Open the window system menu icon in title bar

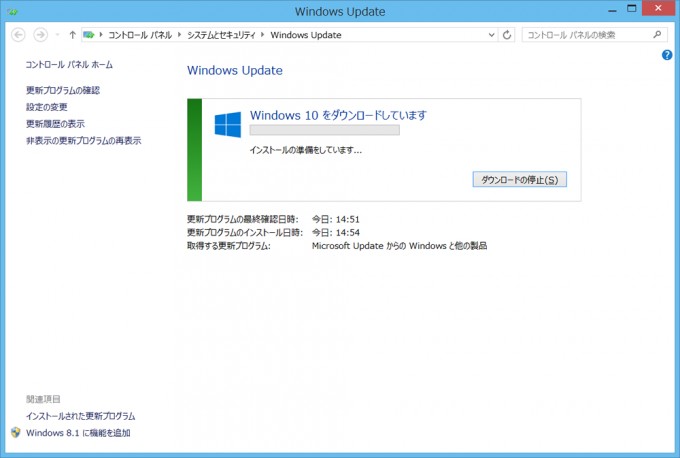[x=12, y=11]
